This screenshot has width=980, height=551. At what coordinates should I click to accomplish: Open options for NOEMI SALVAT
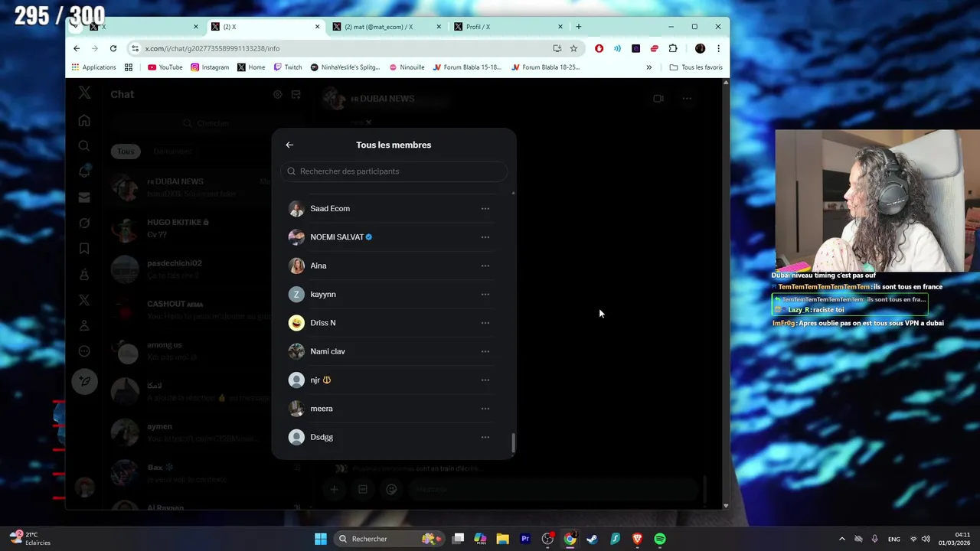coord(485,237)
